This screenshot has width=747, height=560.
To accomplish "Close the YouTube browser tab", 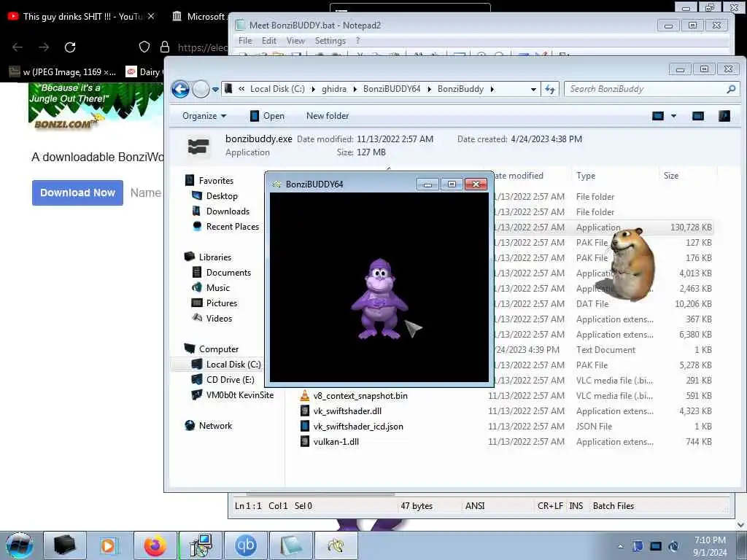I will click(x=151, y=16).
